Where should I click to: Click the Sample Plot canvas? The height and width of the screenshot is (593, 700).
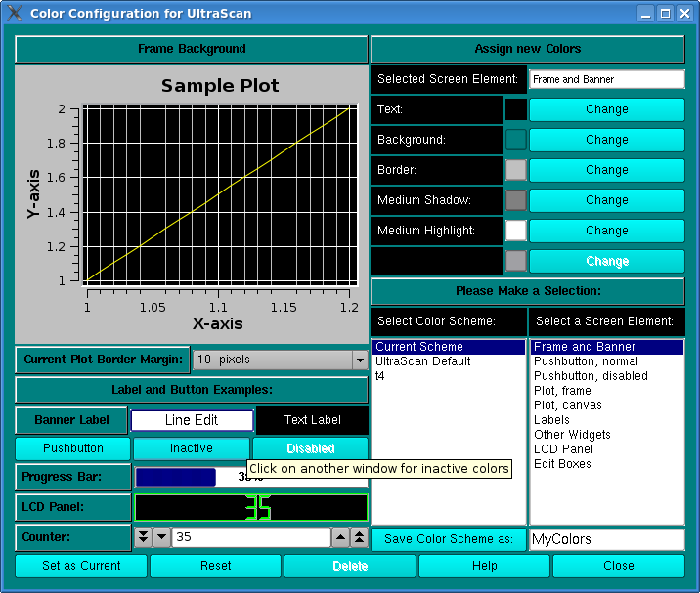(220, 194)
